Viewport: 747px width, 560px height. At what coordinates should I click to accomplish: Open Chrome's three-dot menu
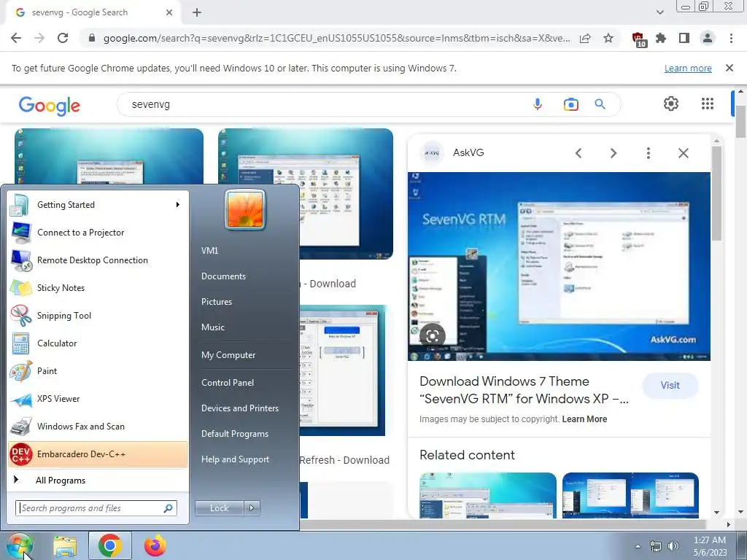tap(731, 38)
